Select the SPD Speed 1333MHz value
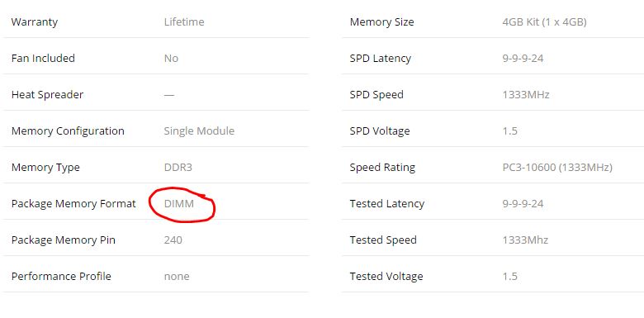The width and height of the screenshot is (644, 318). [x=526, y=94]
